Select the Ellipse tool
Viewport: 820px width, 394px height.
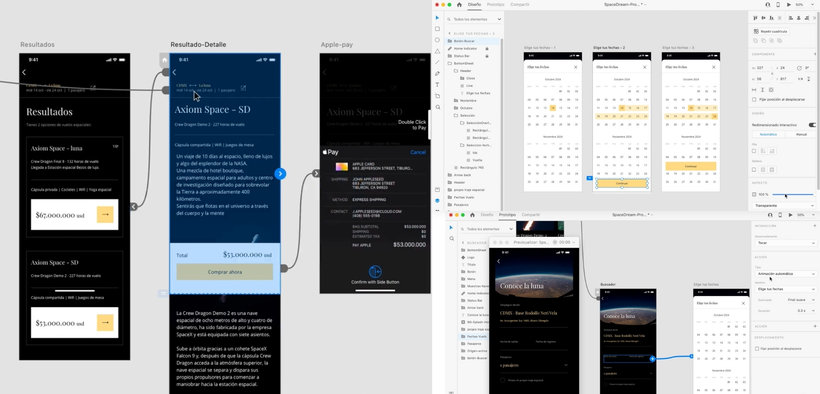coord(437,40)
